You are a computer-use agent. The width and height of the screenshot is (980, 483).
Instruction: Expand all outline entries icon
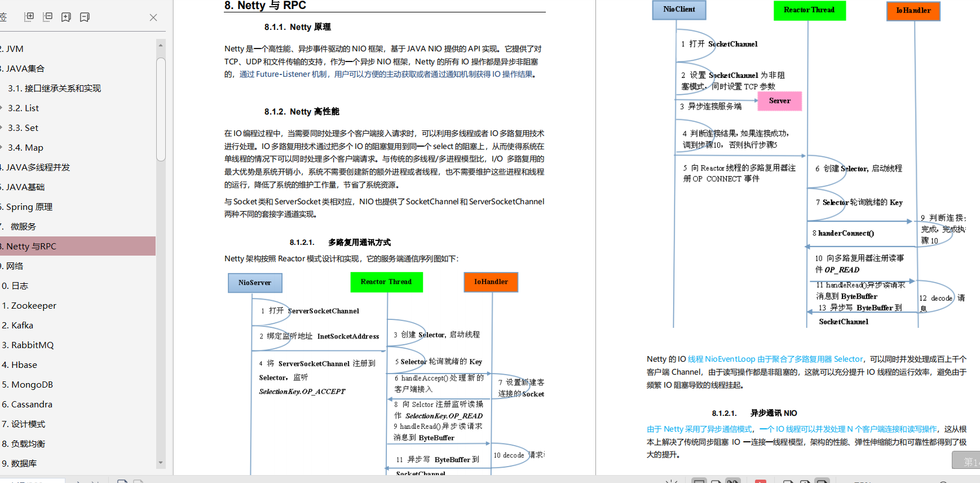[29, 17]
